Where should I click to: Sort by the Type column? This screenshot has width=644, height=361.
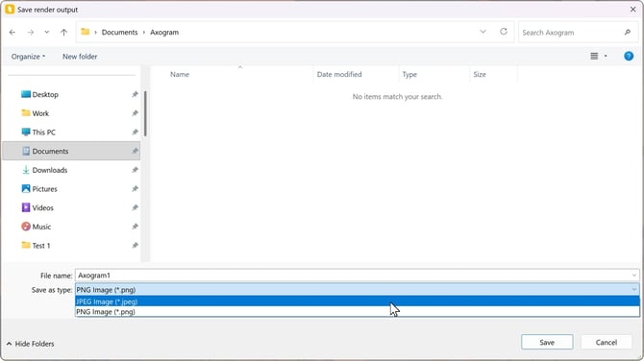(x=409, y=74)
